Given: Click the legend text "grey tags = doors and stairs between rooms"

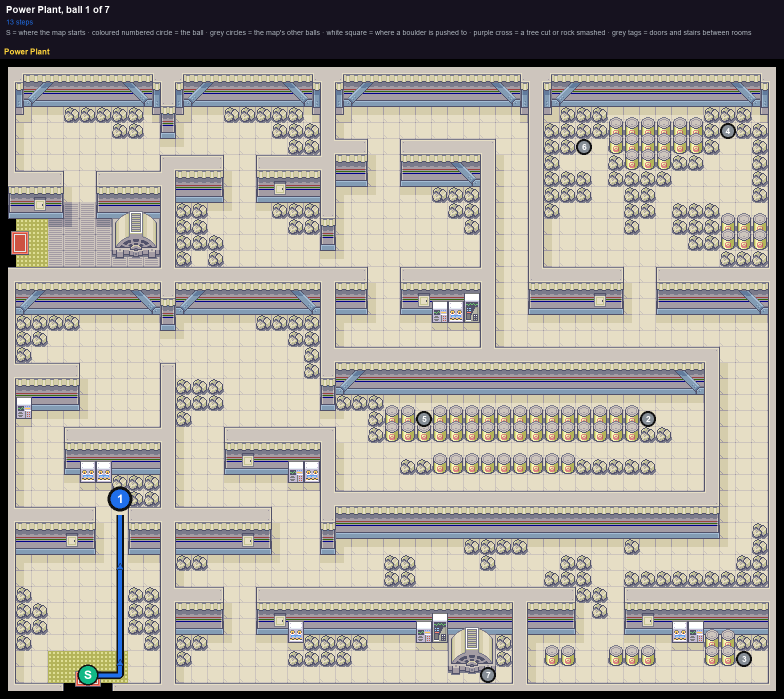Looking at the screenshot, I should coord(681,32).
